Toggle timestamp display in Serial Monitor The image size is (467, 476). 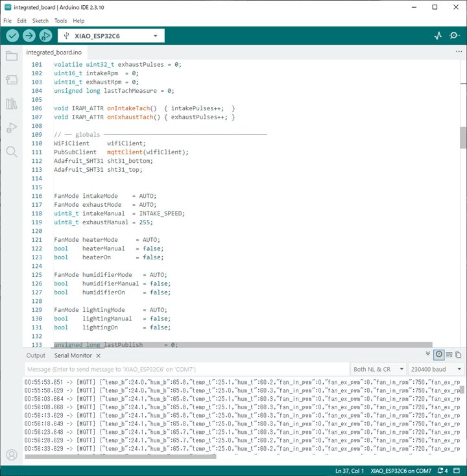(438, 354)
